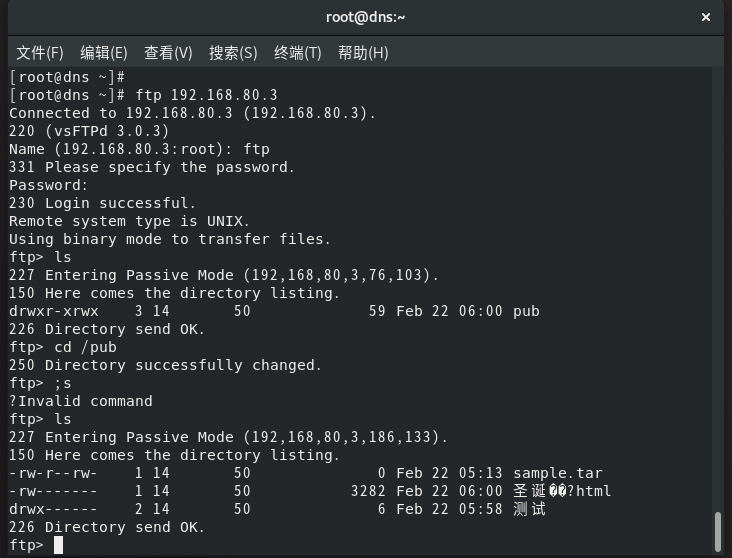The width and height of the screenshot is (732, 558).
Task: Click the '230 Login successful.' line
Action: [102, 203]
